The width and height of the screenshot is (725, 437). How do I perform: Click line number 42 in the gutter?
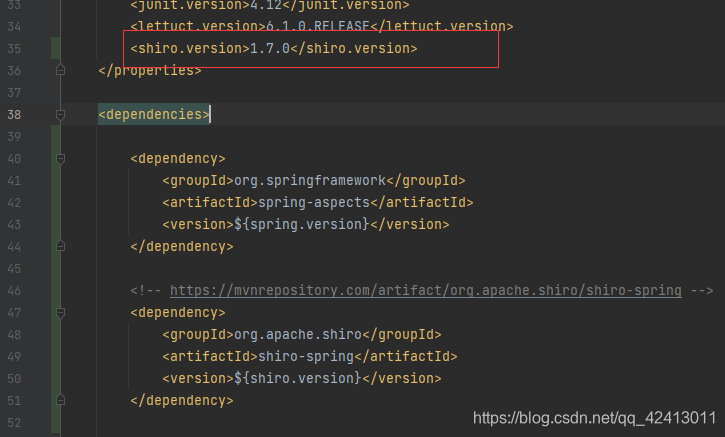click(x=14, y=203)
